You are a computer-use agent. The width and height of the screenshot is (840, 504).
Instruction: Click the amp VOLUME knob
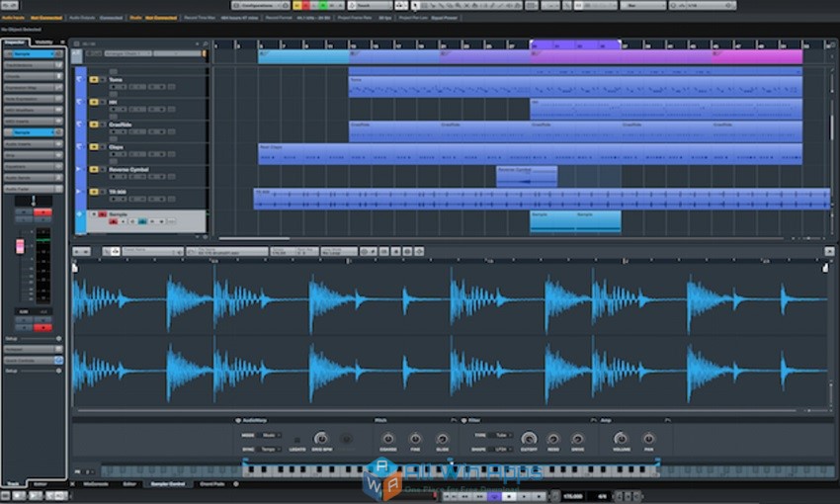(621, 439)
